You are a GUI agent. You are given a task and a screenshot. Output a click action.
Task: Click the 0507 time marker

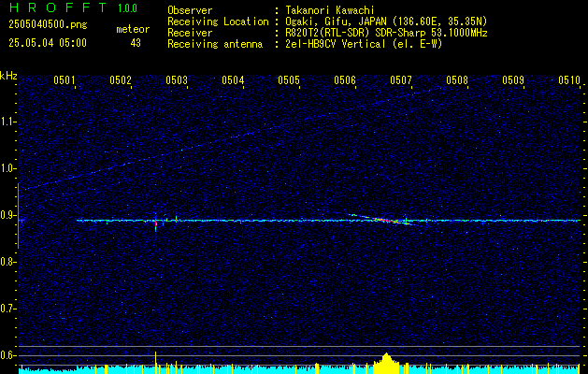401,80
